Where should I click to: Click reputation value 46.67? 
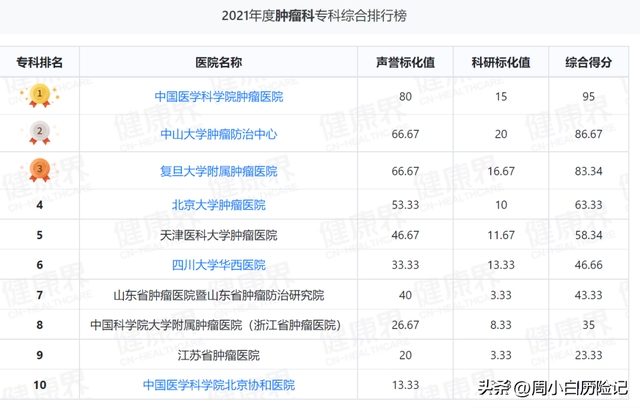[405, 235]
